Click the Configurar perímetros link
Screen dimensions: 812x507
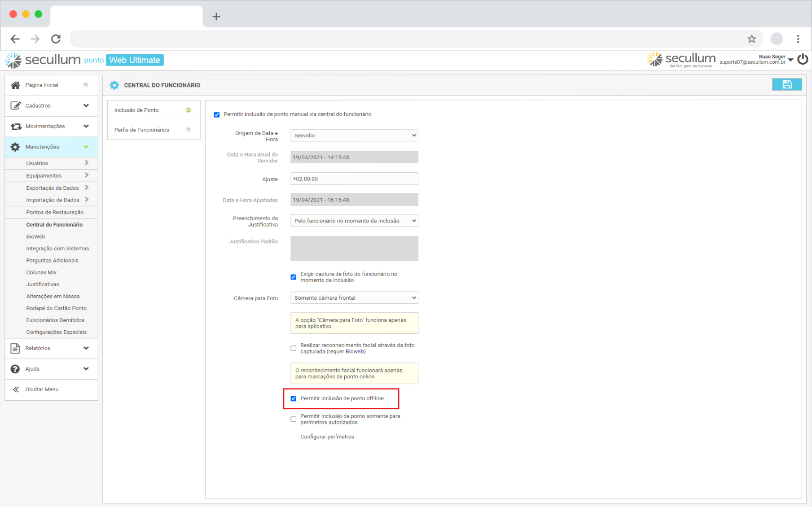tap(327, 437)
